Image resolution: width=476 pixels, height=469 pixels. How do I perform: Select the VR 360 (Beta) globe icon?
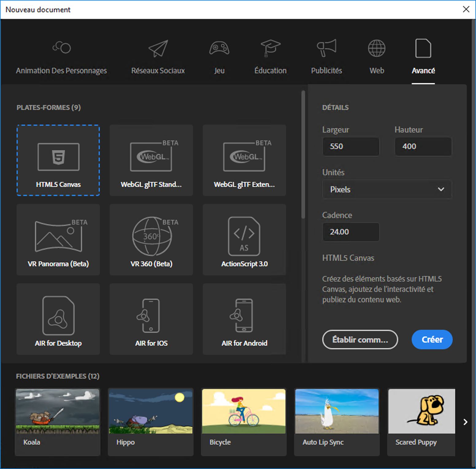(x=155, y=236)
